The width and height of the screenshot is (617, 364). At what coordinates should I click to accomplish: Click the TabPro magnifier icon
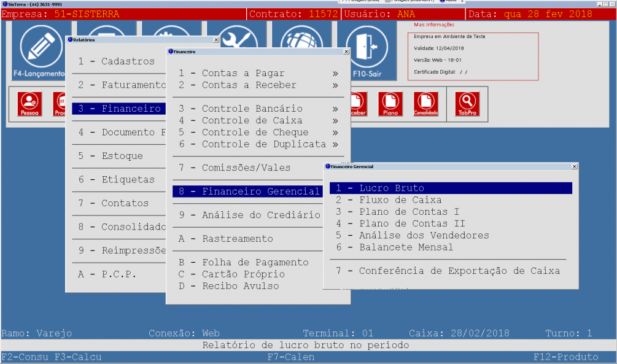(467, 104)
